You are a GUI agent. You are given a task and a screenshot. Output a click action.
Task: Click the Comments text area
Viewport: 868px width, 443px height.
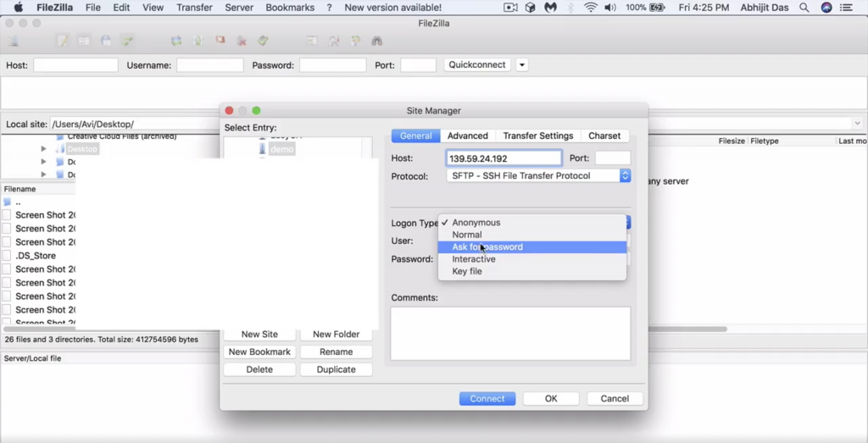510,334
